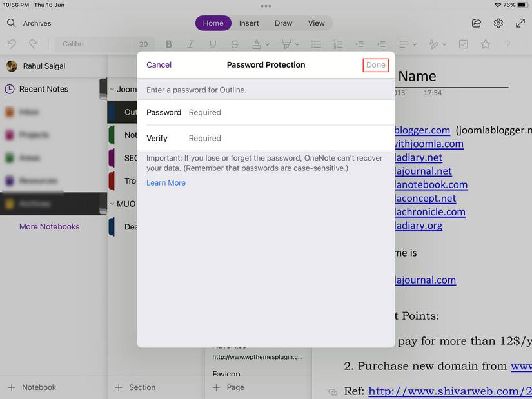Toggle italic text formatting

click(x=190, y=44)
